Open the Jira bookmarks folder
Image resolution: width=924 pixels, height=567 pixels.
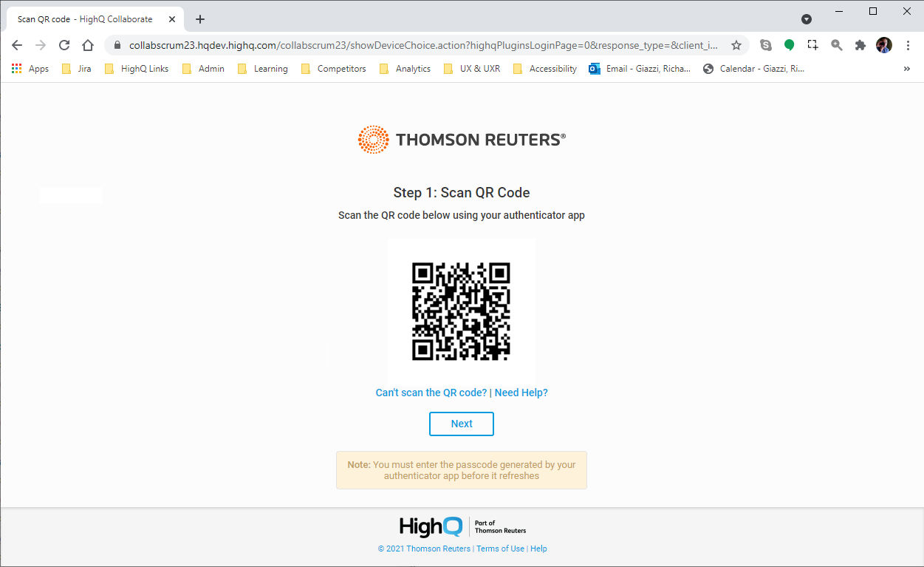(76, 69)
